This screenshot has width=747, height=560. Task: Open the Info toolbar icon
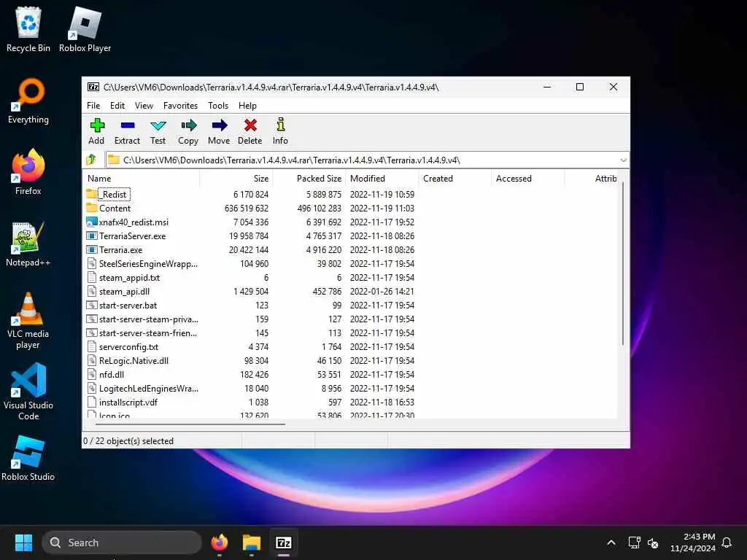pos(281,125)
